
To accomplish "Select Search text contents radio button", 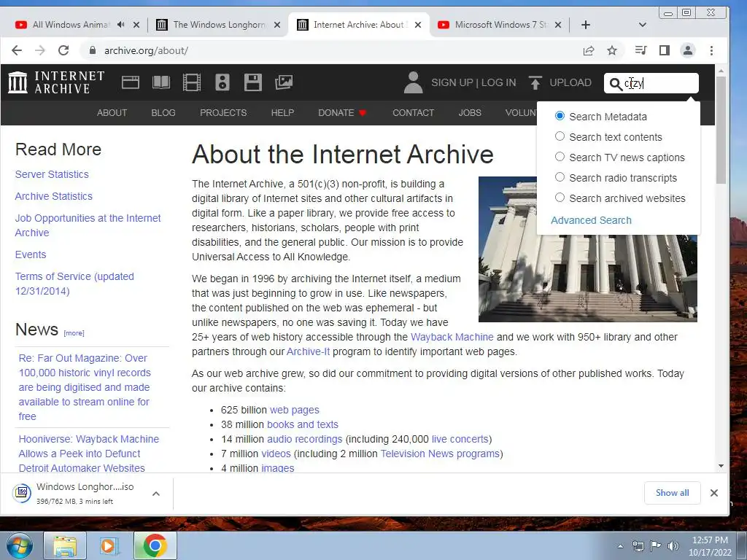I will tap(560, 136).
